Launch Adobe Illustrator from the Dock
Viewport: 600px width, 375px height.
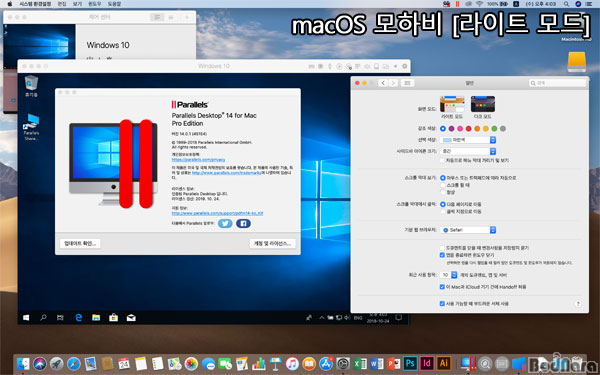pyautogui.click(x=444, y=363)
